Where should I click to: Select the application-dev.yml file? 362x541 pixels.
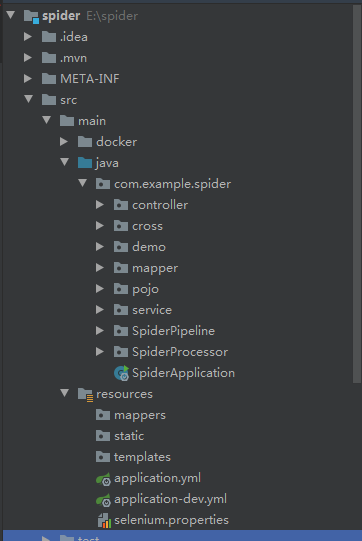click(170, 500)
